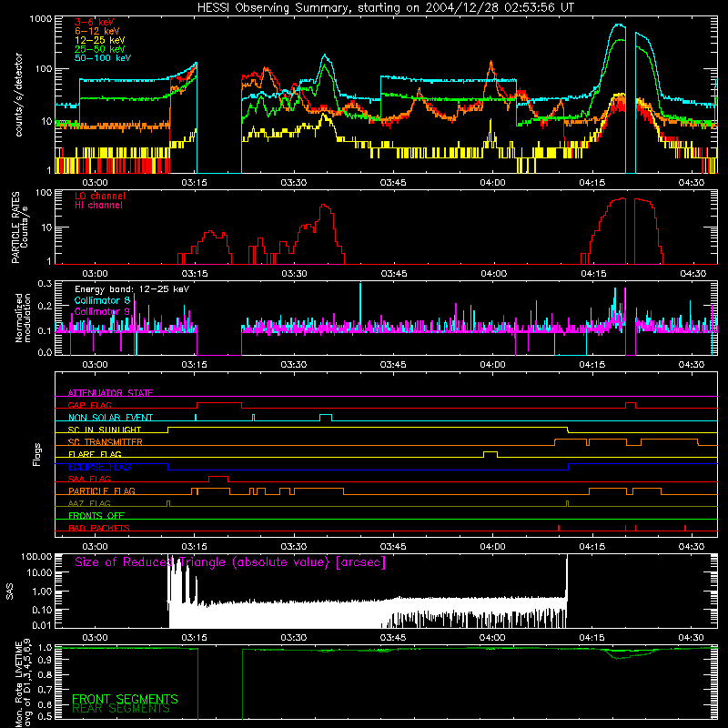Click the HI channel legend label
Image resolution: width=728 pixels, height=728 pixels.
click(x=98, y=206)
